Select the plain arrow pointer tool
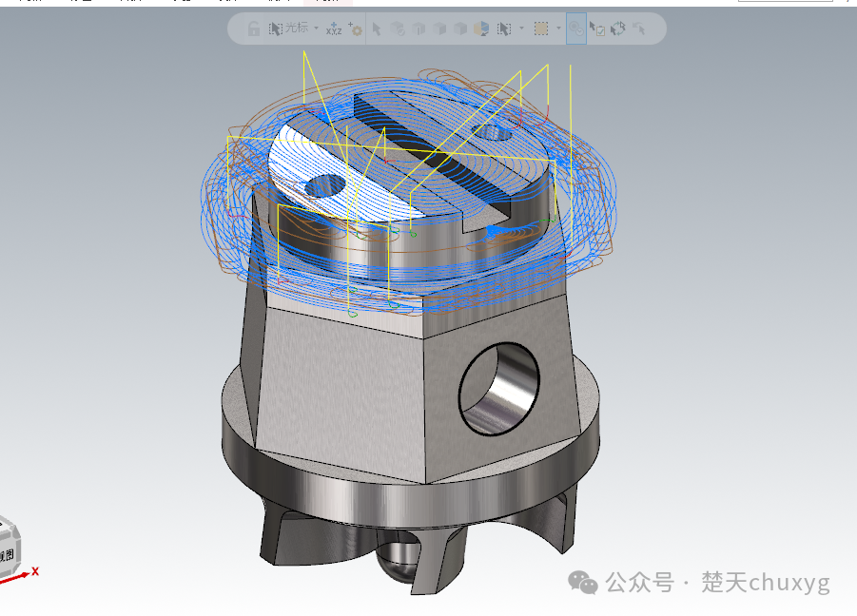Screen dimensions: 857x616 click(x=376, y=29)
